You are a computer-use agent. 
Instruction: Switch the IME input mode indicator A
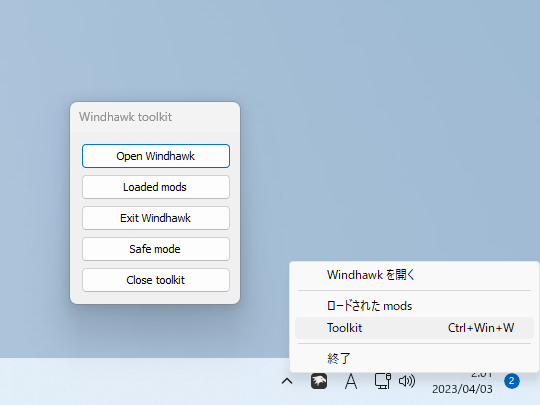351,381
